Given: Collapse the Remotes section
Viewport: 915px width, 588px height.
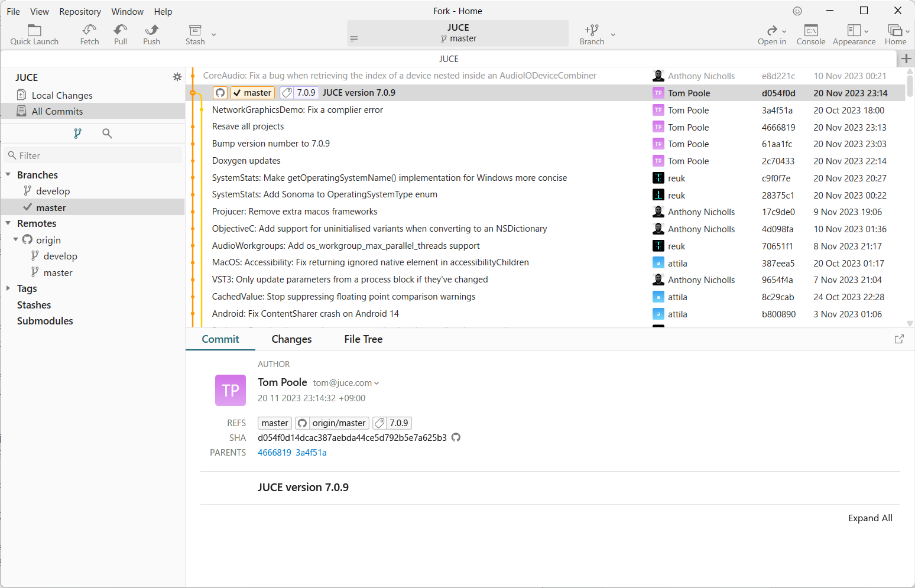Looking at the screenshot, I should pos(8,223).
